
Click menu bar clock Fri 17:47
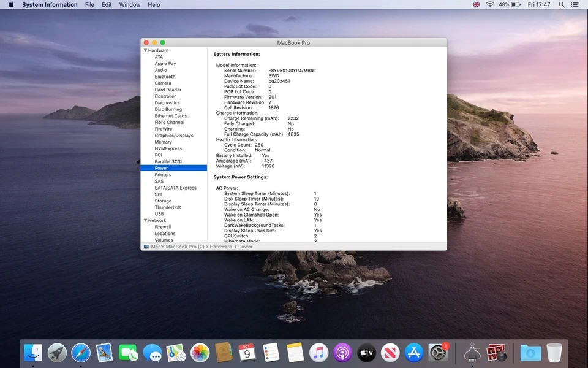[539, 4]
